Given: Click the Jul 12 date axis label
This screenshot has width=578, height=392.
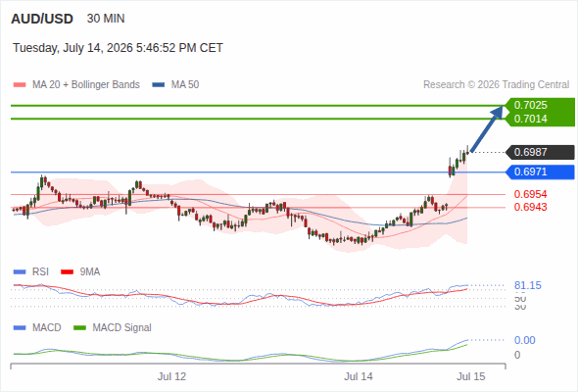Looking at the screenshot, I should click(x=171, y=376).
